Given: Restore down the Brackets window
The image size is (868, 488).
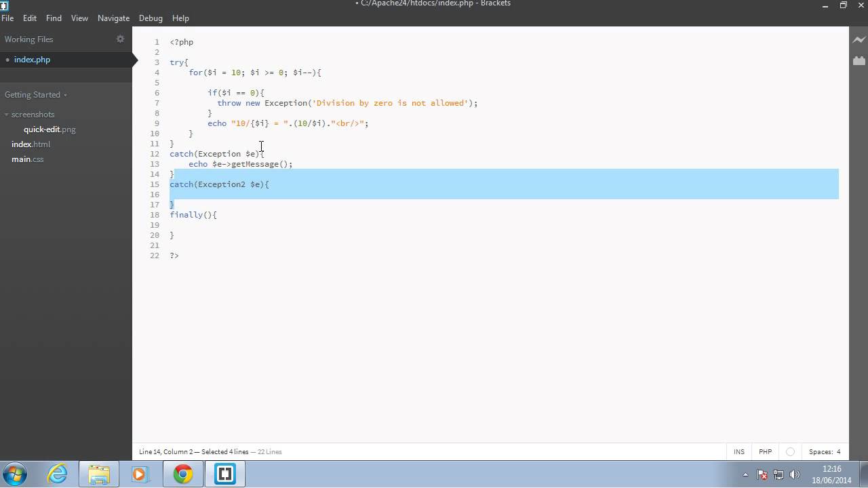Looking at the screenshot, I should (844, 5).
